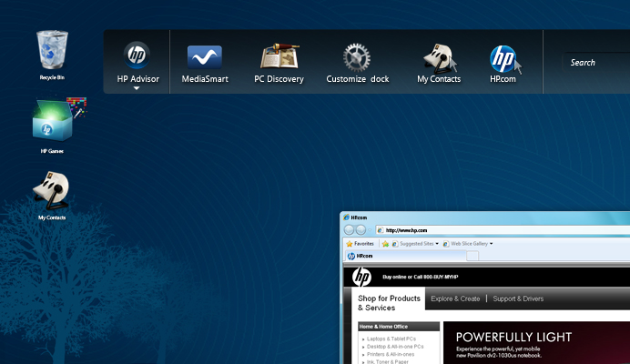The height and width of the screenshot is (364, 630).
Task: Launch MediaSmart from the dock
Action: click(x=204, y=57)
